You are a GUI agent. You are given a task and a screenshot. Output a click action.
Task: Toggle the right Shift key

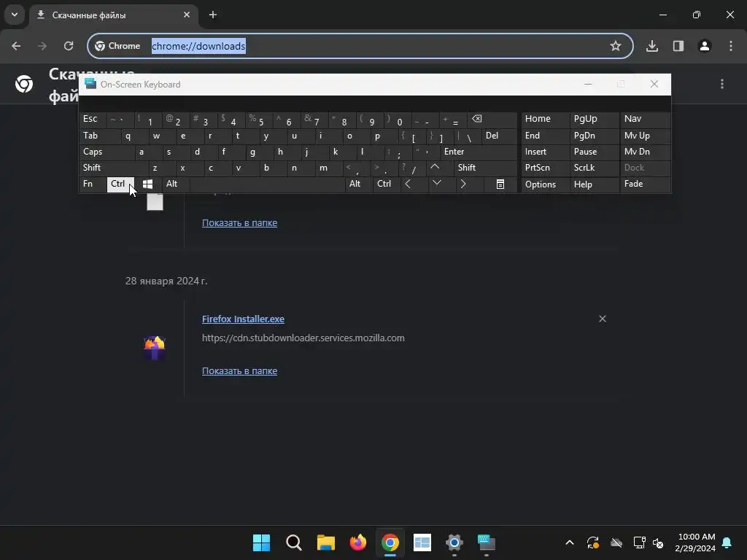point(485,168)
